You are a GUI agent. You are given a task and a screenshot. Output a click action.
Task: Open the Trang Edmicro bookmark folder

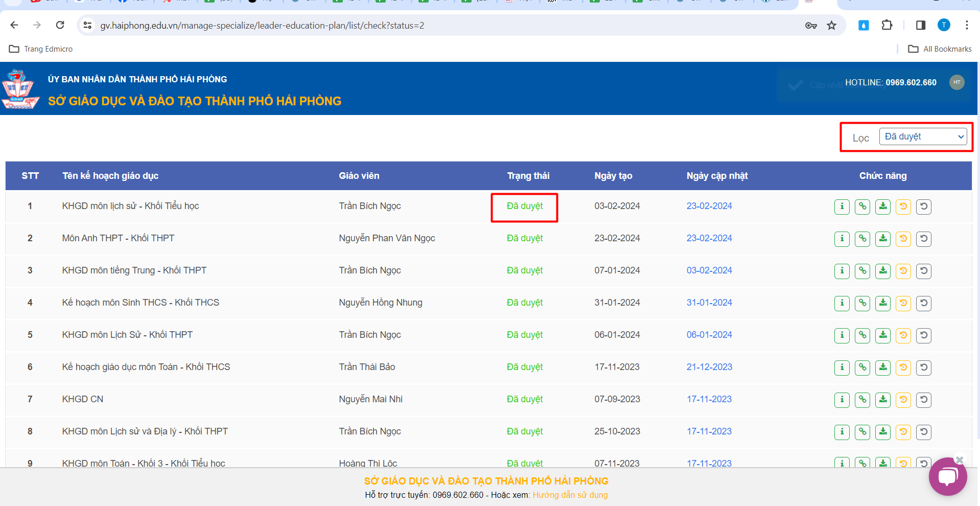(x=41, y=49)
